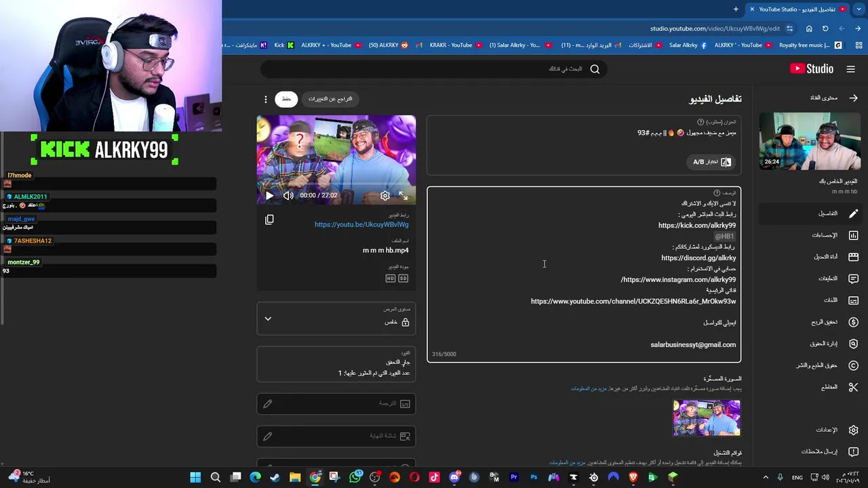868x488 pixels.
Task: Open site settings icon in address bar
Action: tap(790, 28)
